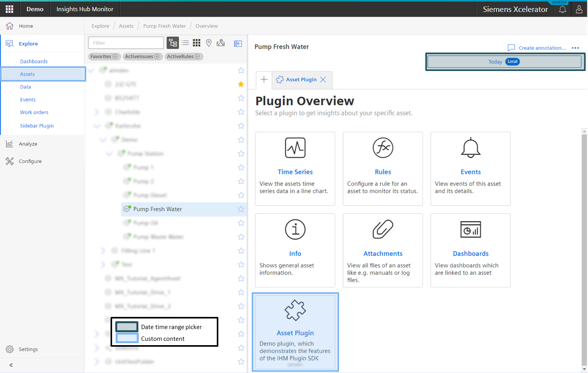Click Demo tenant name in header
Image resolution: width=588 pixels, height=373 pixels.
point(35,9)
